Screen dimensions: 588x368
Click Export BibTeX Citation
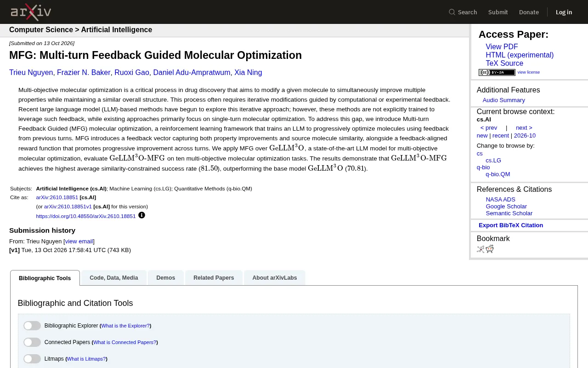tap(511, 225)
